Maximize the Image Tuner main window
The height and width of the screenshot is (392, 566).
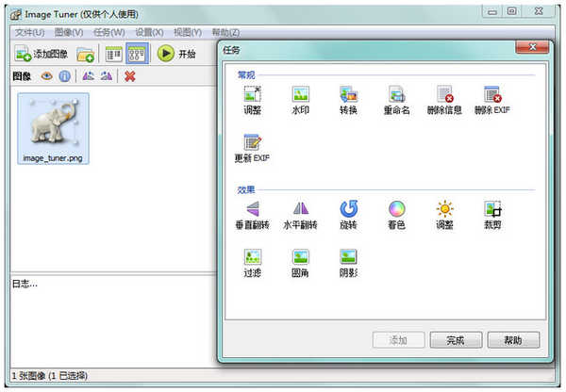coord(512,11)
